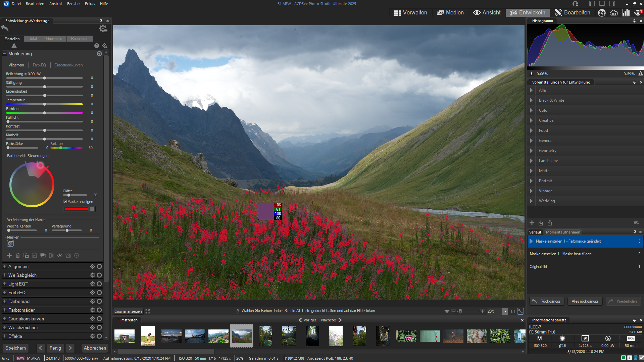
Task: Open the Dashboard bar-chart icon
Action: [626, 13]
